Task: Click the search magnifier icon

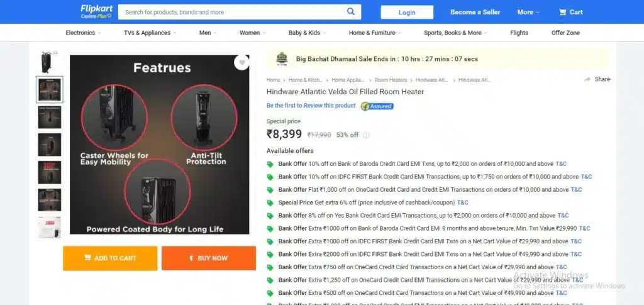Action: (x=350, y=11)
